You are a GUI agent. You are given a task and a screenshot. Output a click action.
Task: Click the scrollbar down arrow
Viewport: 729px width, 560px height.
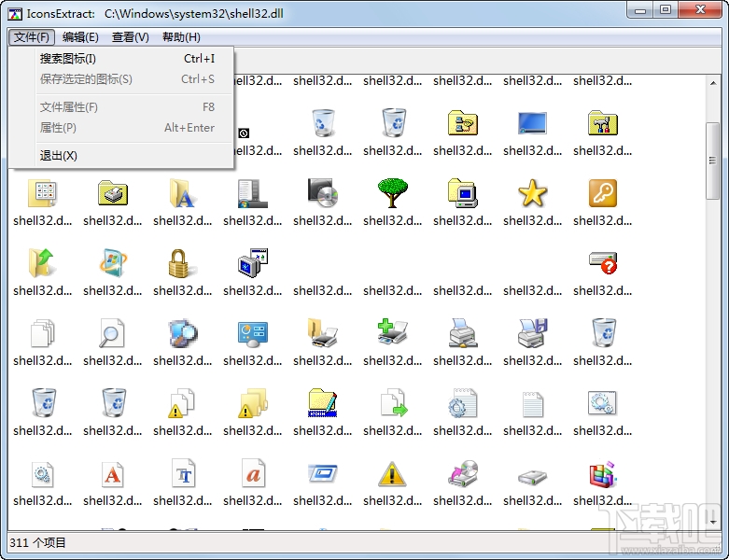pyautogui.click(x=713, y=522)
